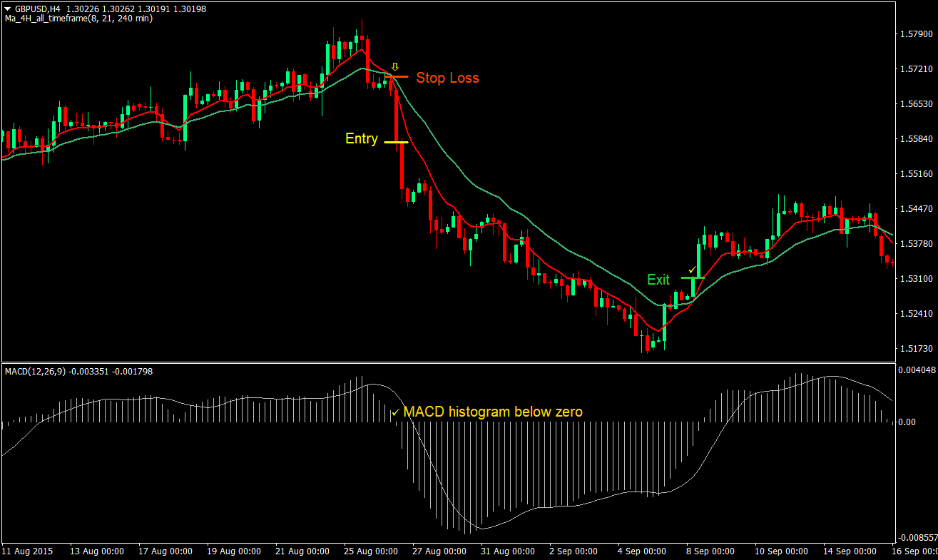The width and height of the screenshot is (938, 560).
Task: Select the 1.57900 value on the price scale
Action: 916,33
